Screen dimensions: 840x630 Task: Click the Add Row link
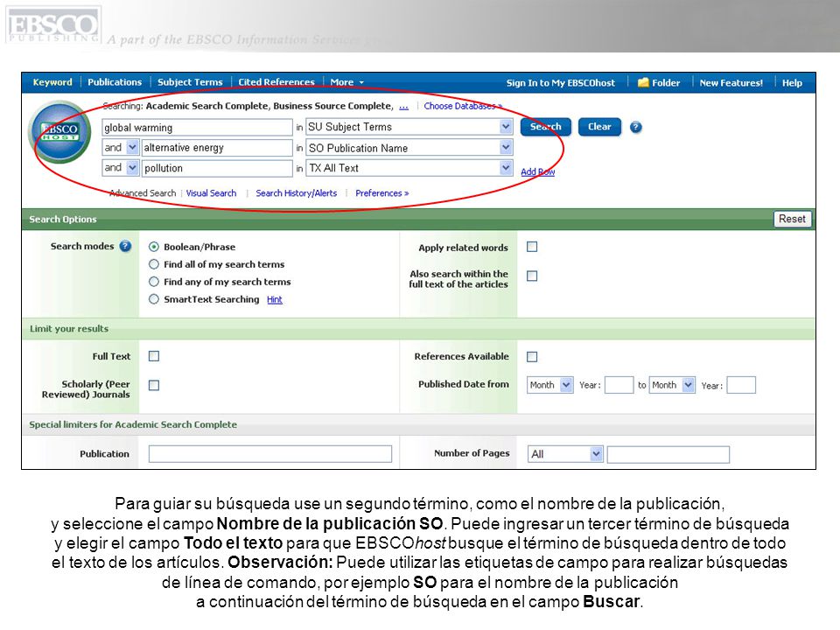538,171
